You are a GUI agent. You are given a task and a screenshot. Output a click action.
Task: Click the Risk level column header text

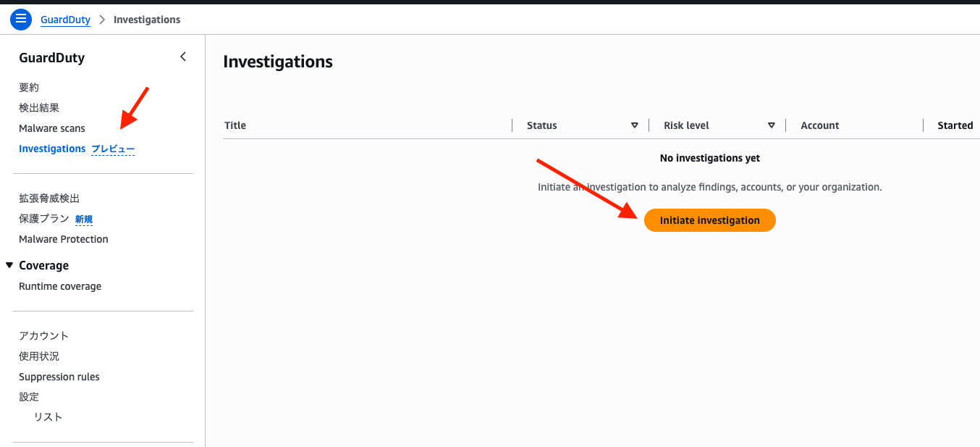point(686,125)
